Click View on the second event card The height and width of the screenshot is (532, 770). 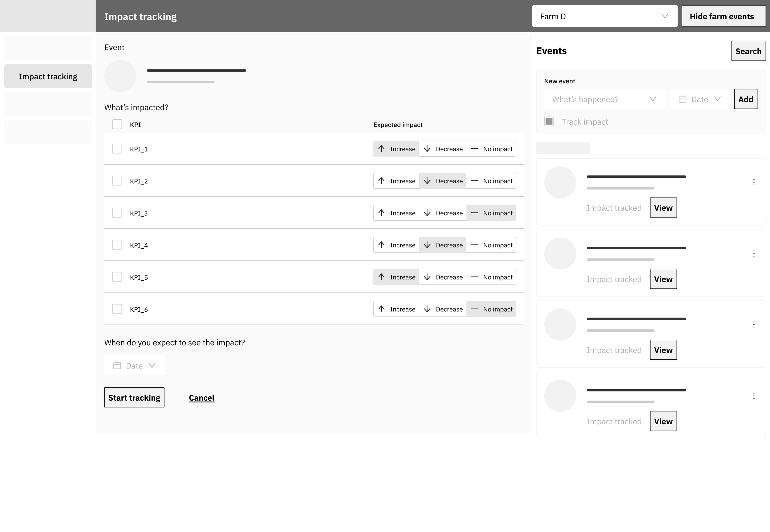coord(663,279)
